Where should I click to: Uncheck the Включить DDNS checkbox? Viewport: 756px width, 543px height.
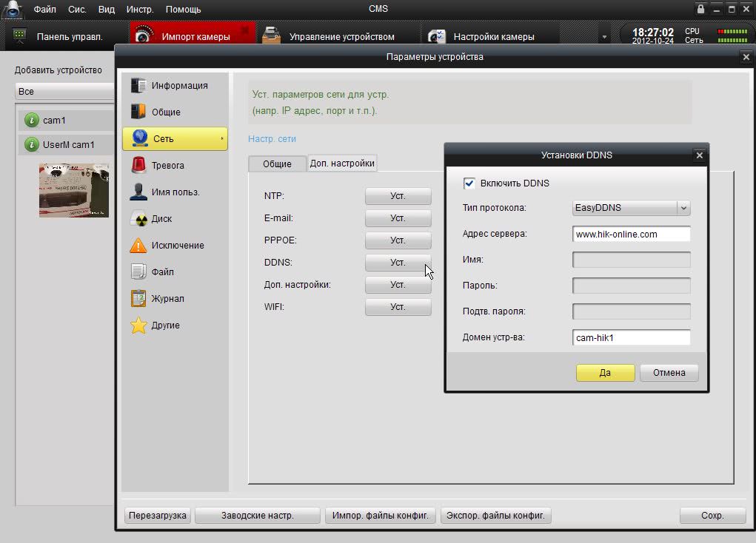pyautogui.click(x=469, y=183)
